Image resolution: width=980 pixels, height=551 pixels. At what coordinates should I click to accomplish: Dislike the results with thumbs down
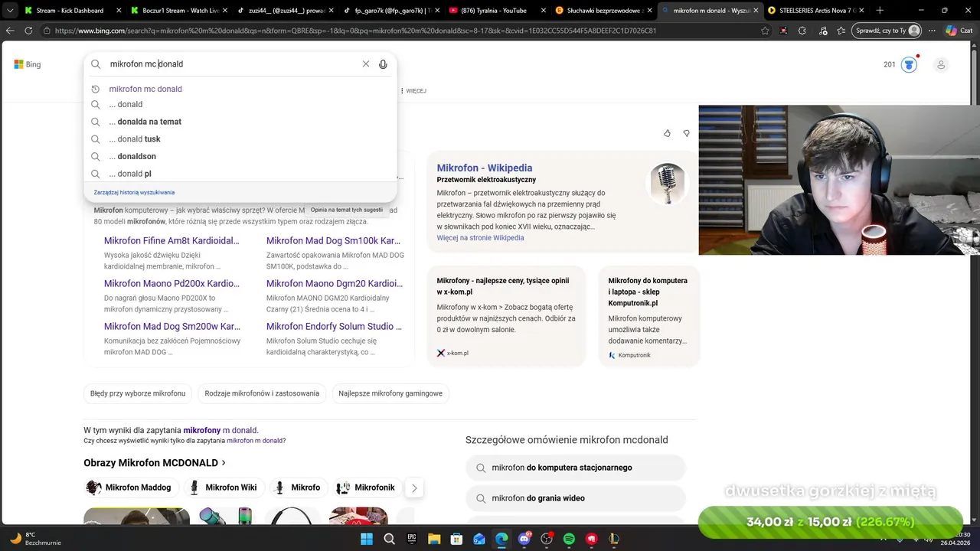tap(686, 133)
